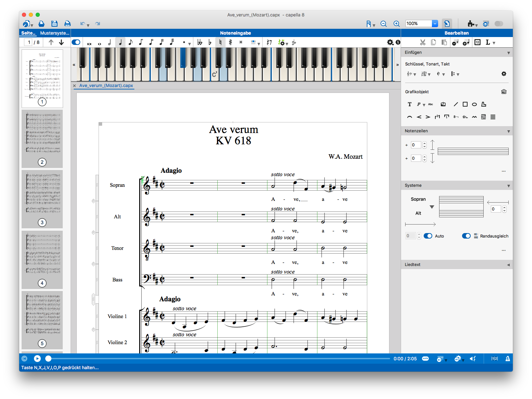Viewport: 532px width, 399px height.
Task: Switch to the Seite tab
Action: tap(28, 33)
